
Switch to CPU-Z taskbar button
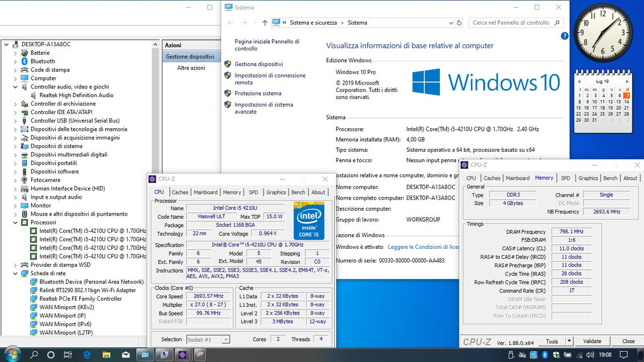pyautogui.click(x=182, y=355)
